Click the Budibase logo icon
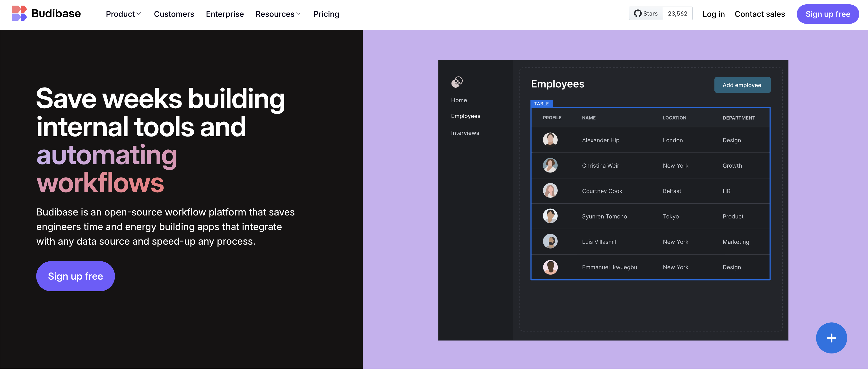This screenshot has height=378, width=868. point(19,13)
